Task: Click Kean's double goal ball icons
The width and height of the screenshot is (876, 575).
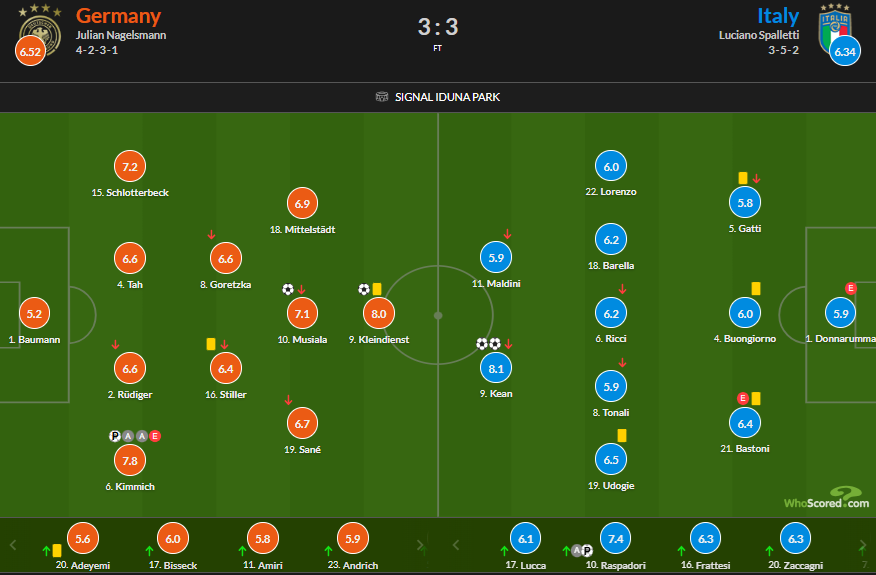Action: (x=488, y=344)
